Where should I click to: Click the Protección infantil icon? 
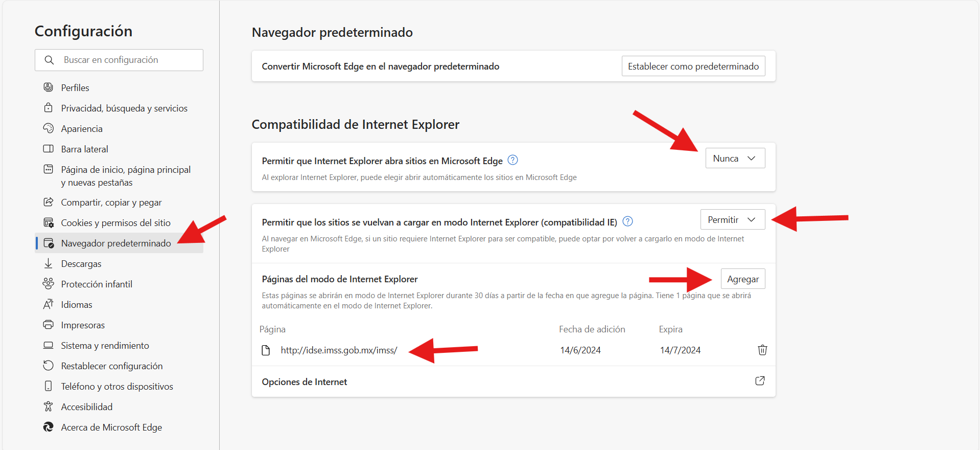pos(49,284)
